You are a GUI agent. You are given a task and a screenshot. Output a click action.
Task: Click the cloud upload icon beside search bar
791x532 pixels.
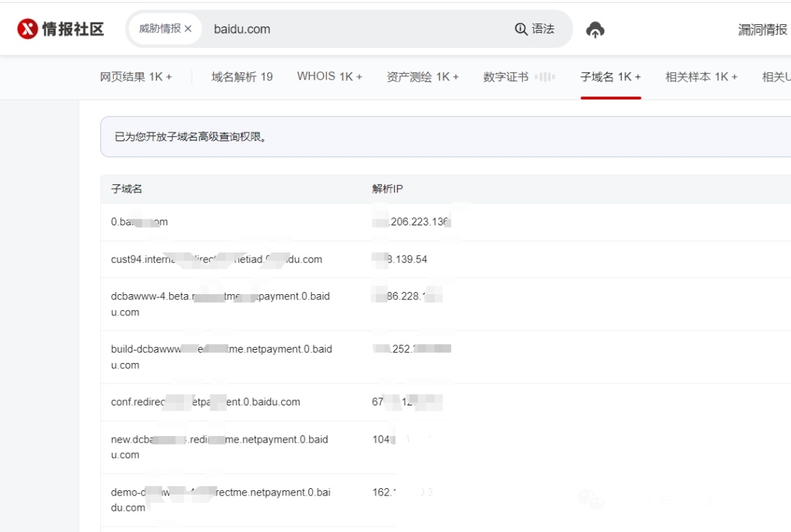[x=595, y=29]
